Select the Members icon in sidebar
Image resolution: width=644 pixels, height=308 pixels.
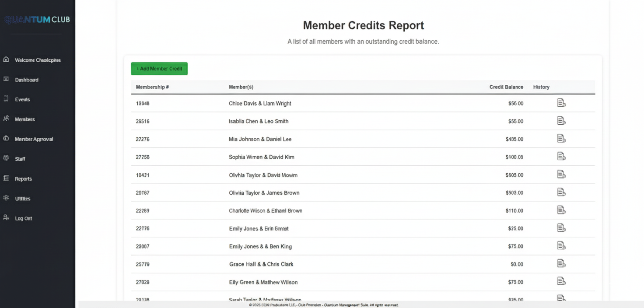tap(6, 119)
